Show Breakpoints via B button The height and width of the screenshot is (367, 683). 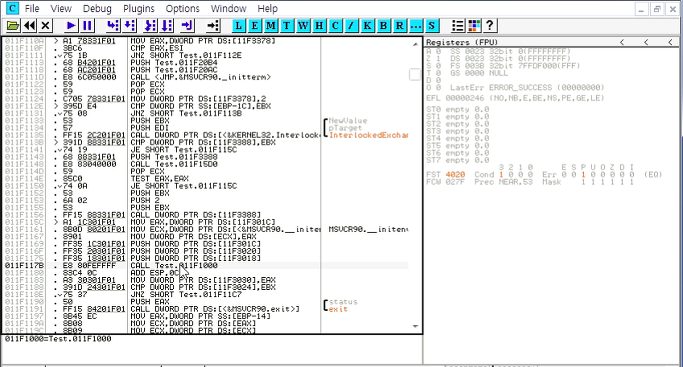click(x=383, y=26)
